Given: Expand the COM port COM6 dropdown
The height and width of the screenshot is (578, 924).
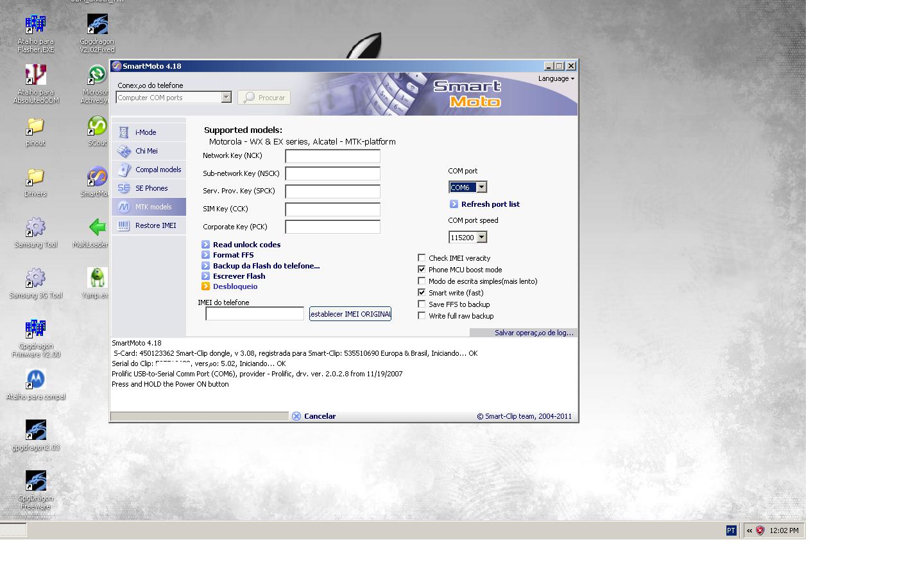Looking at the screenshot, I should (482, 187).
